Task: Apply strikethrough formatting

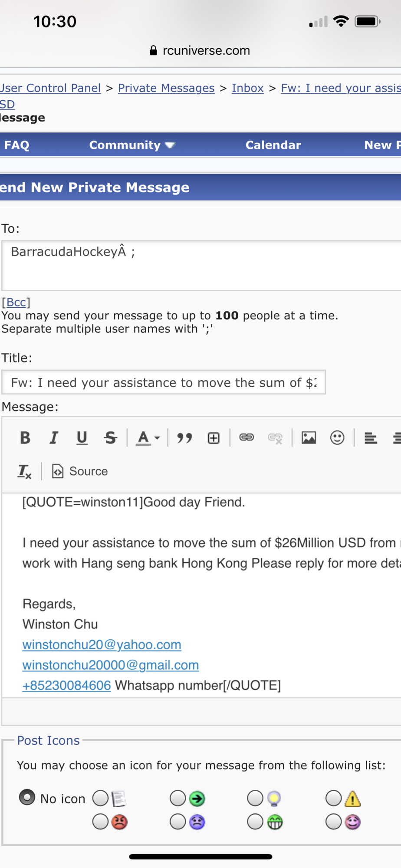Action: tap(111, 437)
